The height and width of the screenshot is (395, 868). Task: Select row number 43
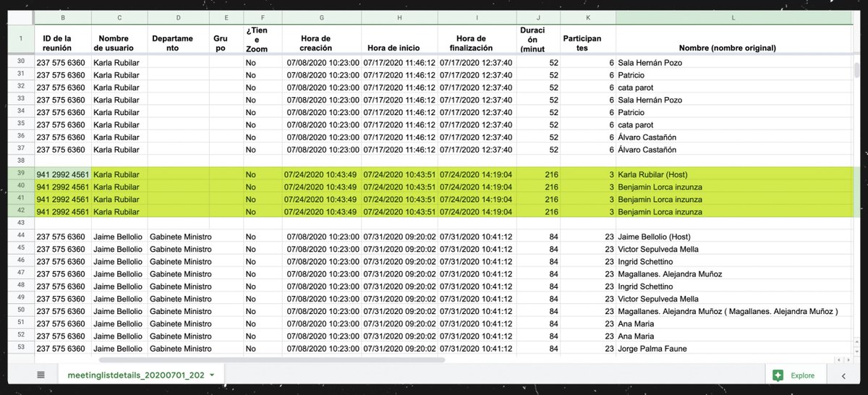pyautogui.click(x=21, y=224)
